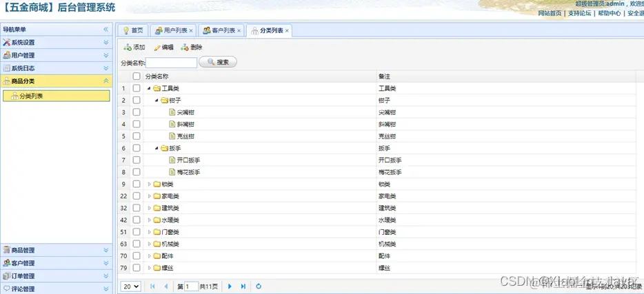644x294 pixels.
Task: Check the checkbox for 钳子 row
Action: 137,100
